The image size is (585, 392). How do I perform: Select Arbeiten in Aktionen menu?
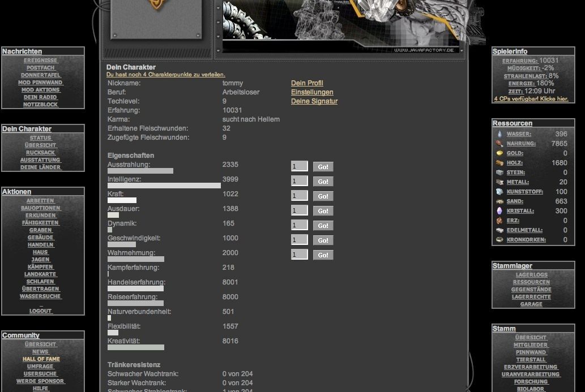pos(40,200)
